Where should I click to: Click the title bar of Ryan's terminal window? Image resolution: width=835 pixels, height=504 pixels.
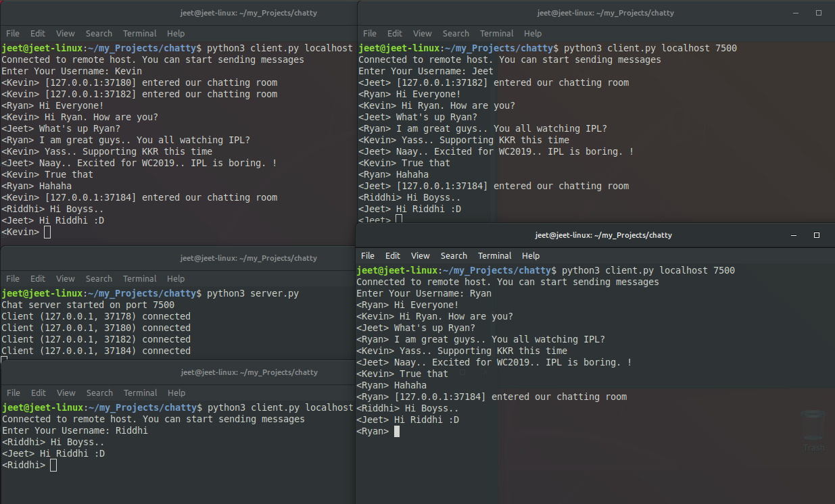point(595,235)
